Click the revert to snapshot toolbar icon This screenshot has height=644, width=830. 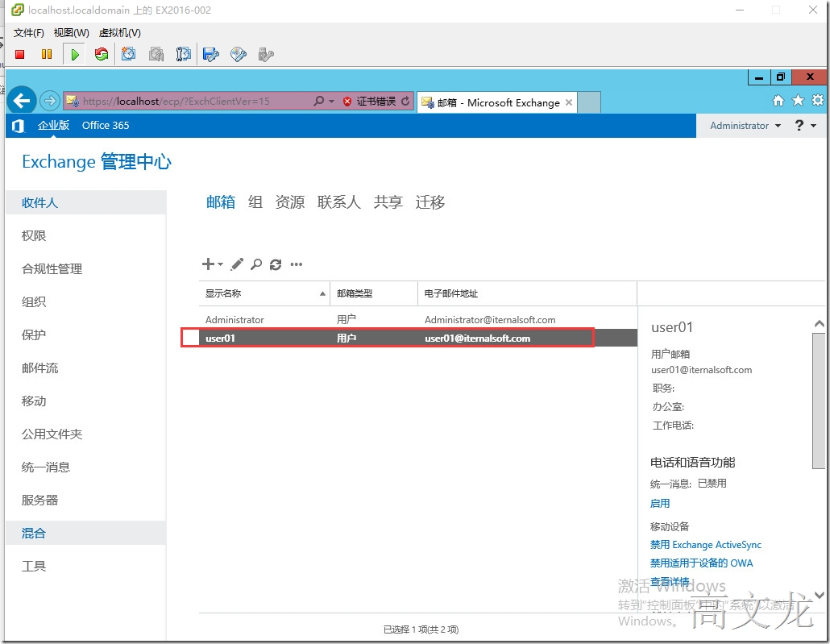(x=156, y=54)
